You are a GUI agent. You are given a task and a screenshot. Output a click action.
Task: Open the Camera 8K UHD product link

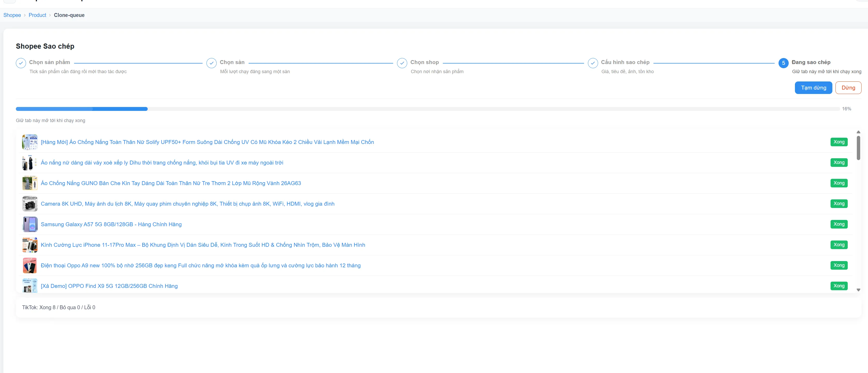click(x=188, y=204)
